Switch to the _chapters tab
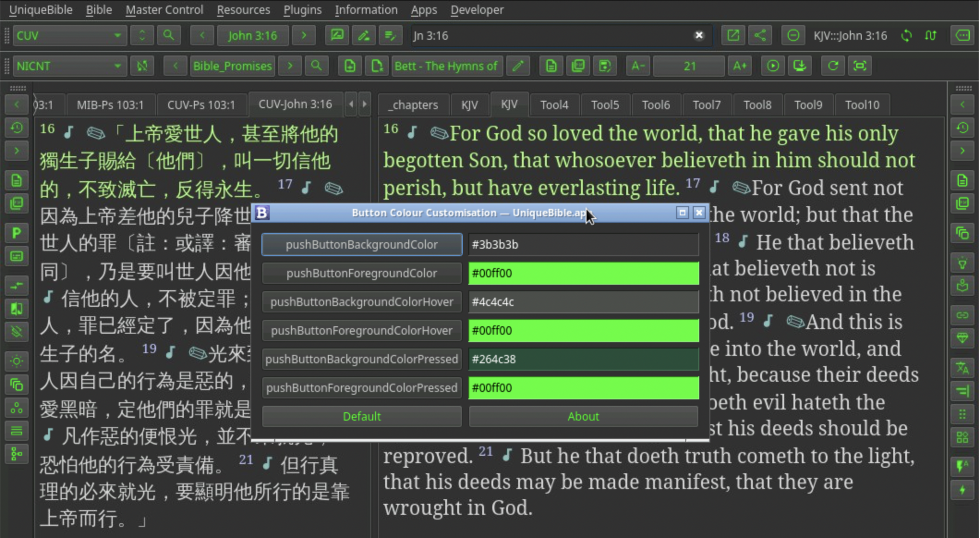 413,105
